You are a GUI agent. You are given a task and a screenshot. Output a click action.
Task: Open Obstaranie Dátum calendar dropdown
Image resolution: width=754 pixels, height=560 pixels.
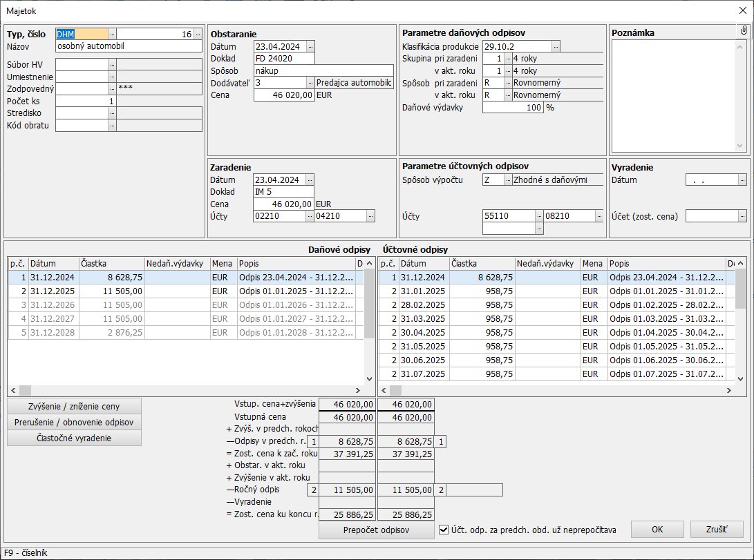pos(310,46)
